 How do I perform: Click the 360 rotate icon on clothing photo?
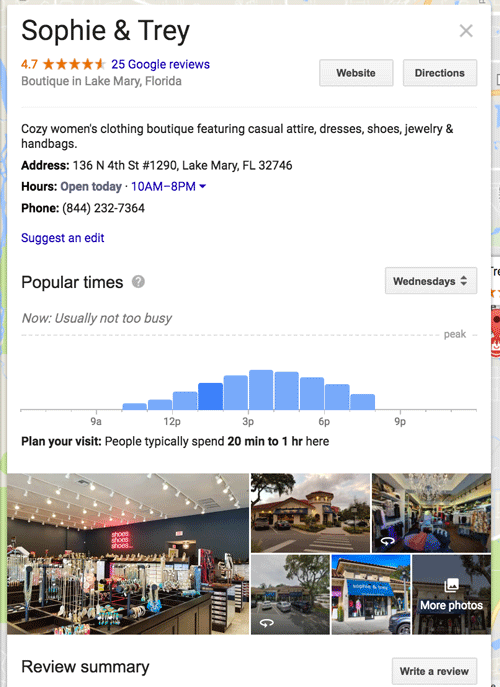pos(387,542)
